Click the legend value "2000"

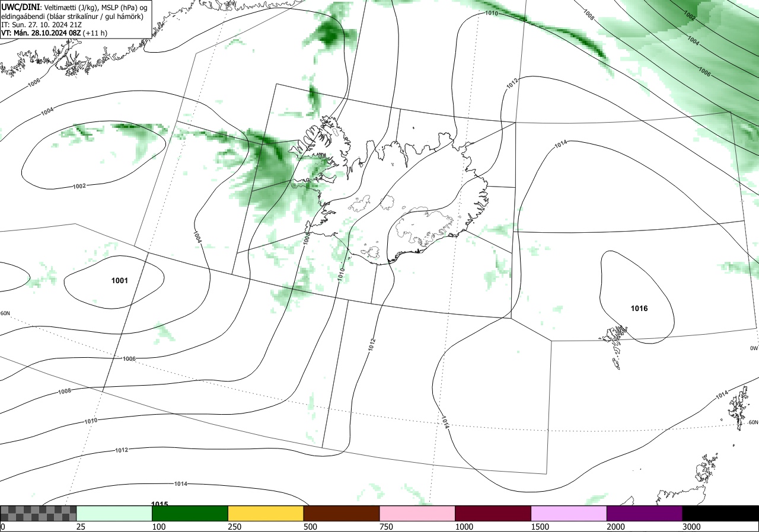click(616, 527)
